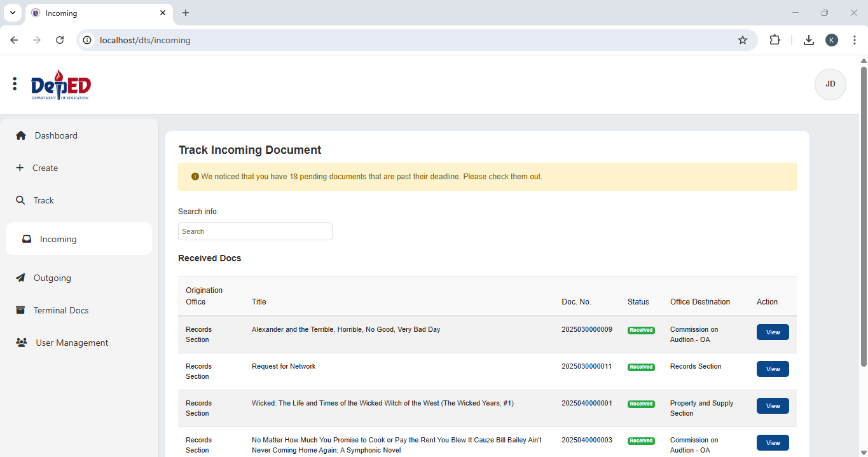Click the Create plus icon
This screenshot has width=868, height=457.
20,168
